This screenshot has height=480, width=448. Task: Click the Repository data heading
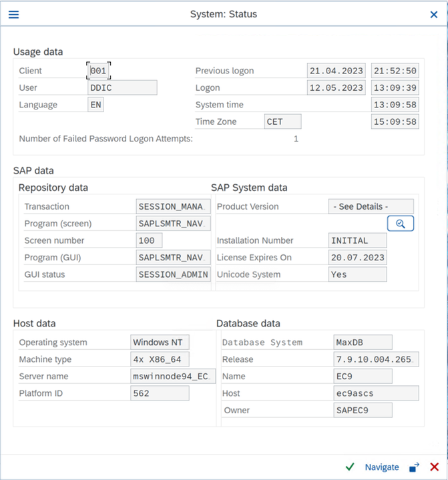[x=53, y=188]
